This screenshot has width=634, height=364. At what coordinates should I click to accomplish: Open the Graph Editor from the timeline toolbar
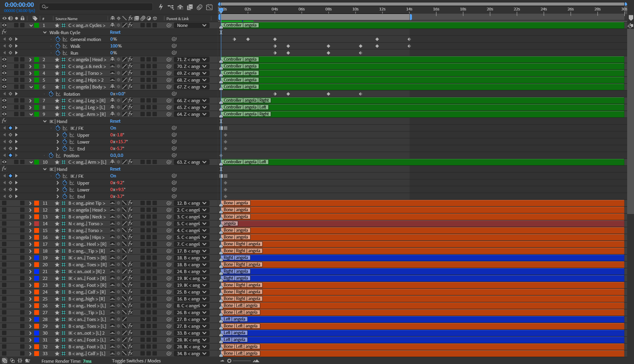click(x=209, y=7)
